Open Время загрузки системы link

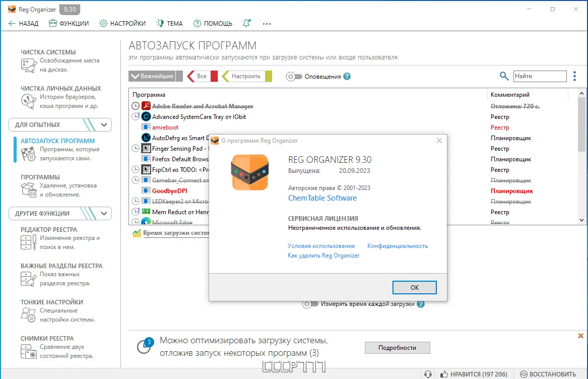click(175, 233)
